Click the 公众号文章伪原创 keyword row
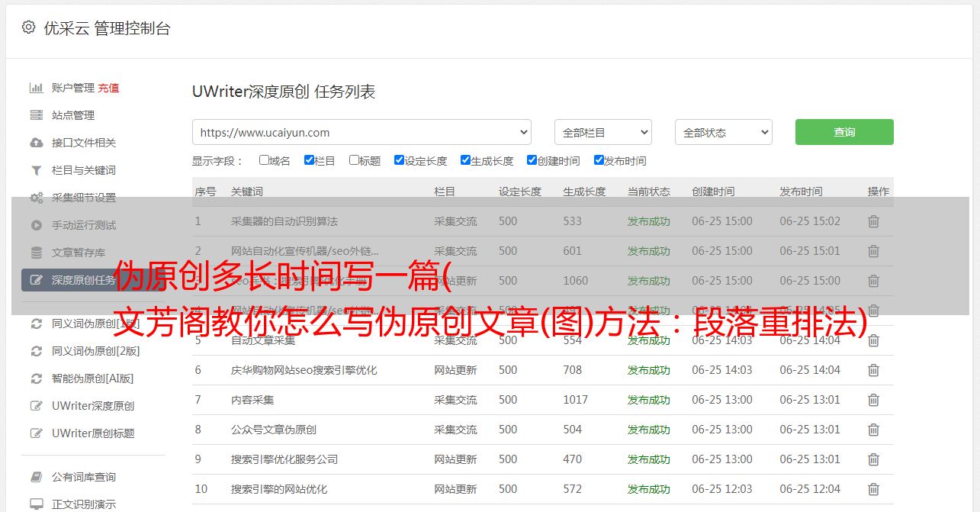Image resolution: width=980 pixels, height=512 pixels. [274, 430]
